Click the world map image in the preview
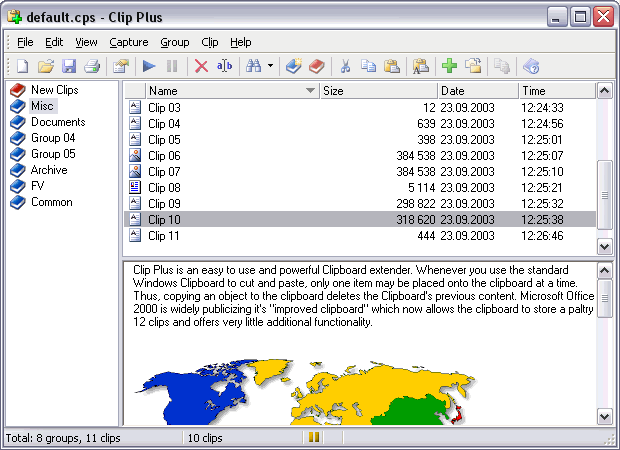This screenshot has width=620, height=450. point(306,392)
